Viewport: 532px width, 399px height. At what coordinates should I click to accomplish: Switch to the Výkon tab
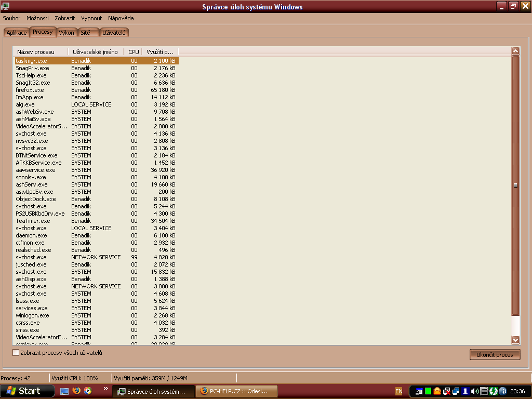coord(66,33)
